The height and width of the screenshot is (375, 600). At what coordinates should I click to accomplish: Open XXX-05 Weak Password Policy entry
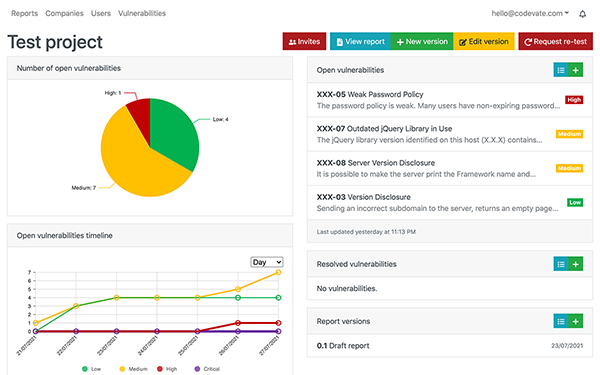[x=450, y=100]
